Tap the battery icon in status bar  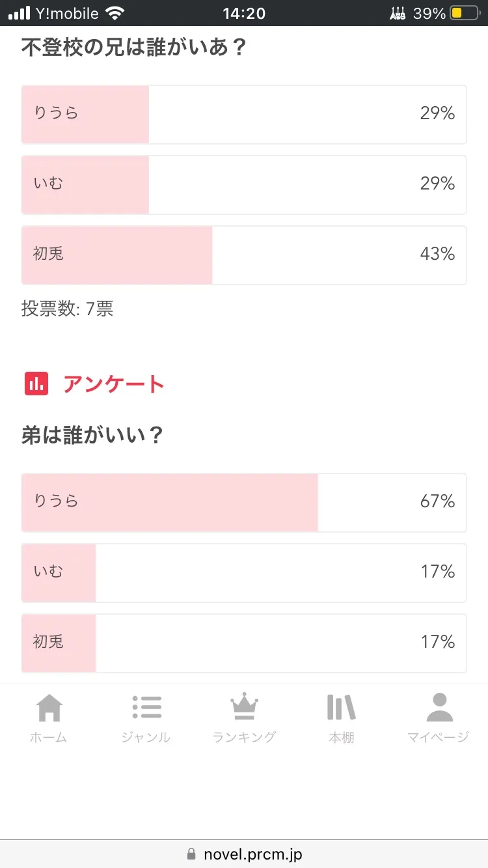coord(464,13)
